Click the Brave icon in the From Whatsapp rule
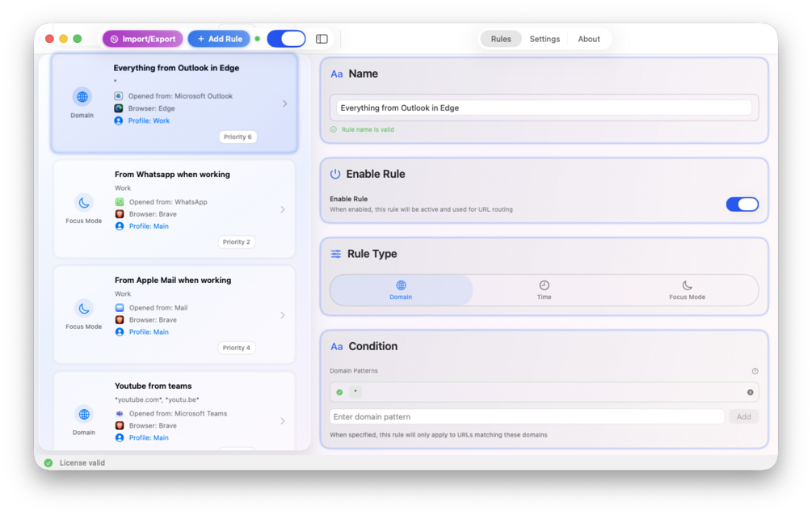Screen dimensions: 812x515 coord(120,214)
